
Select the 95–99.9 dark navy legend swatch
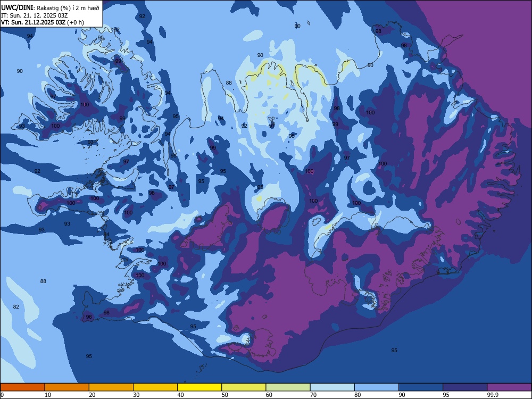pyautogui.click(x=465, y=387)
